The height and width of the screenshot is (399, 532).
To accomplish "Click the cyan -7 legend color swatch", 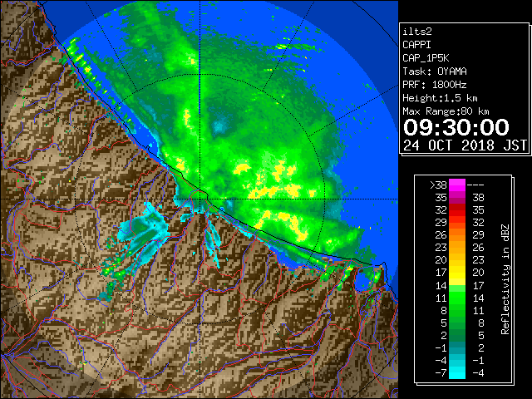I will point(457,373).
